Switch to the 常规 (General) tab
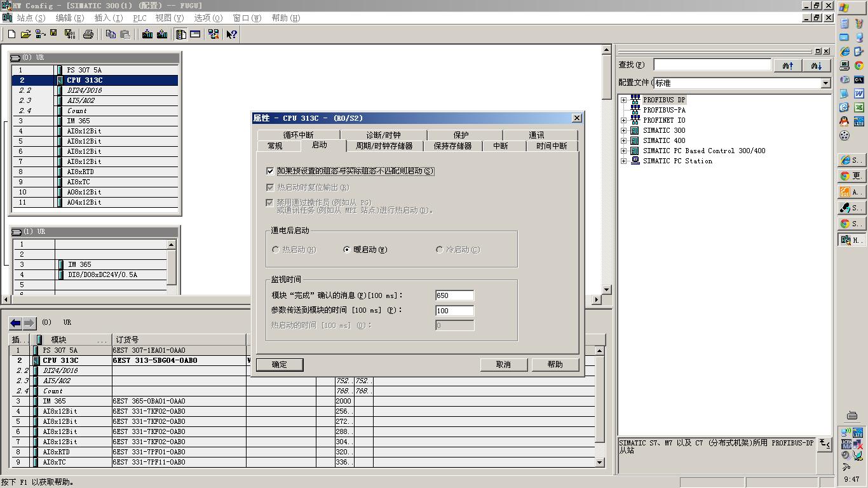This screenshot has width=868, height=488. 275,146
